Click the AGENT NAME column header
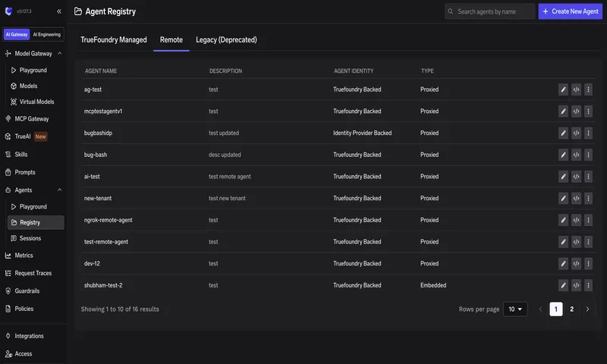607x364 pixels. click(x=101, y=71)
